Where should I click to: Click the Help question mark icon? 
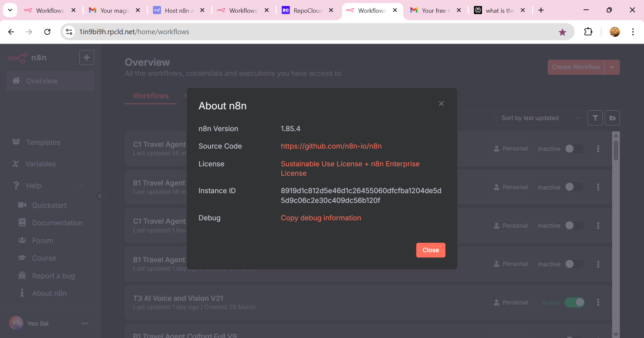[16, 185]
